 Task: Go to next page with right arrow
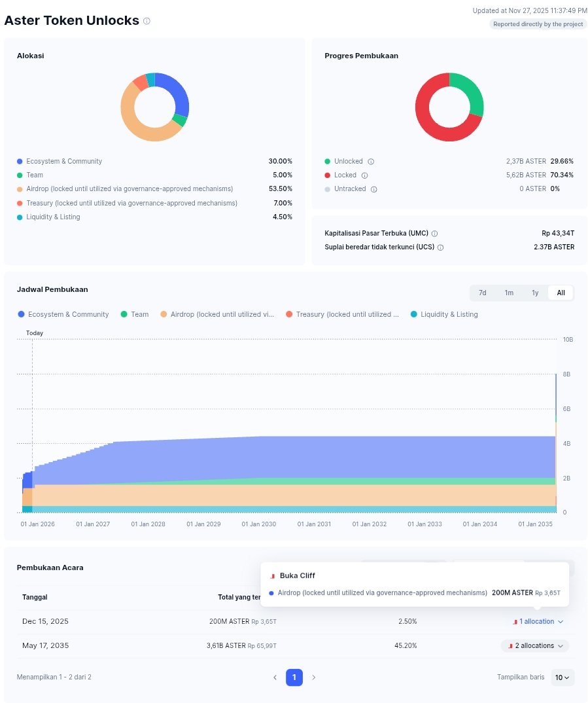314,677
